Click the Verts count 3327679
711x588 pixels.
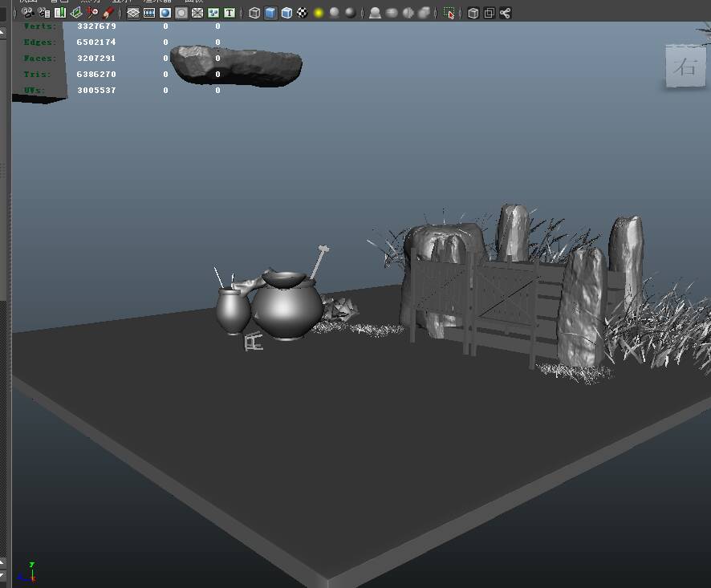tap(96, 26)
